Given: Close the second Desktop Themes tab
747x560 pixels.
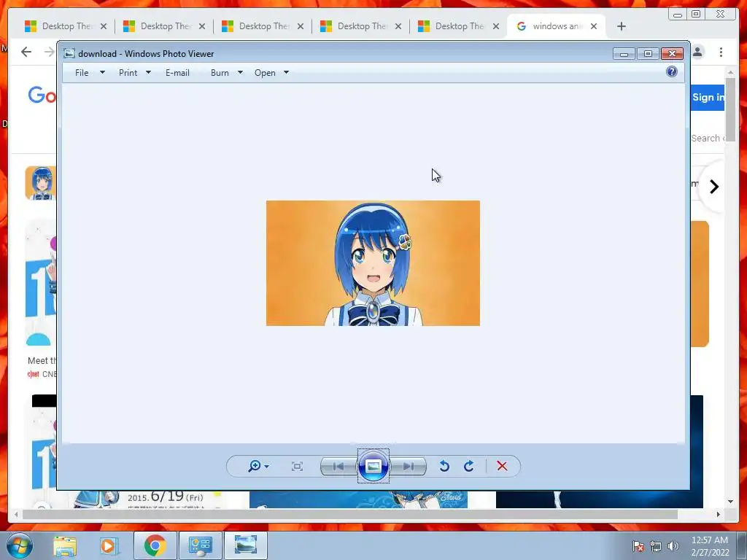Looking at the screenshot, I should [202, 26].
